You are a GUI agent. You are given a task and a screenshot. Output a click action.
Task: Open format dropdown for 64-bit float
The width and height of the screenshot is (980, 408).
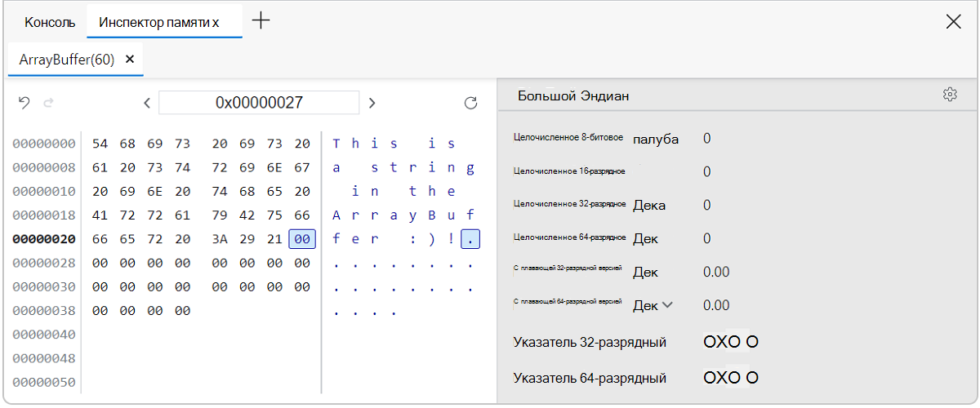coord(653,305)
